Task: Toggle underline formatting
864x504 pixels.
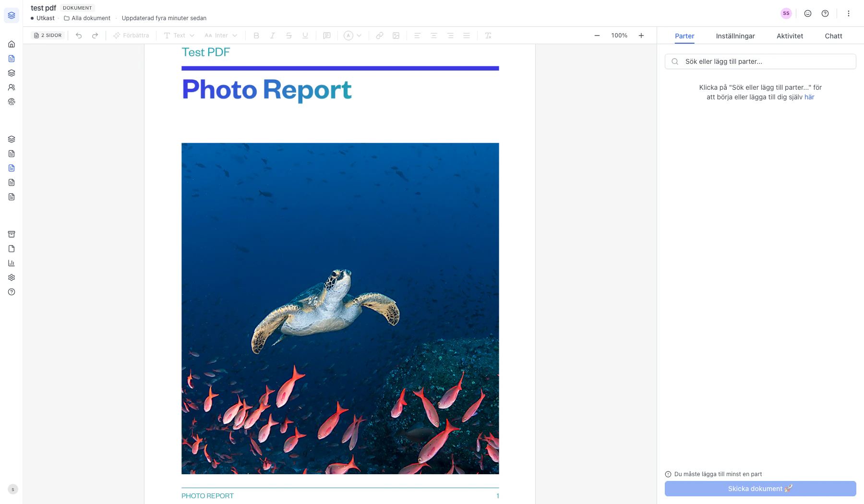Action: pyautogui.click(x=305, y=36)
